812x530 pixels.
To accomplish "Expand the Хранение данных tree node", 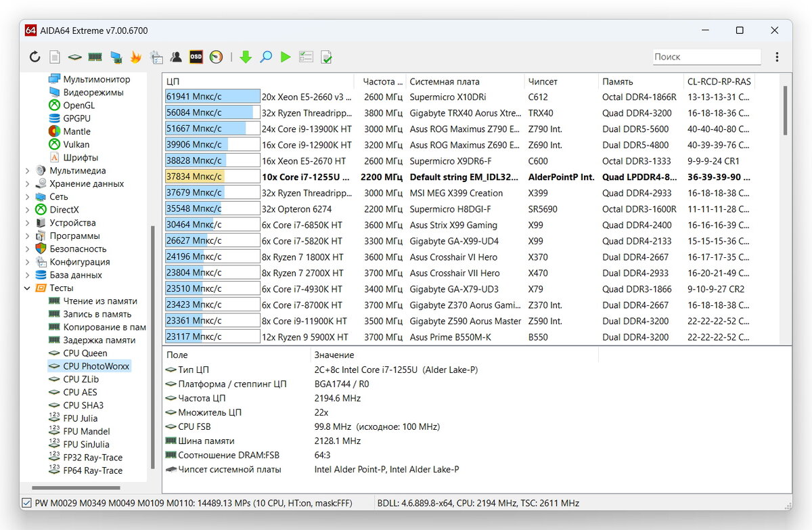I will (x=28, y=183).
